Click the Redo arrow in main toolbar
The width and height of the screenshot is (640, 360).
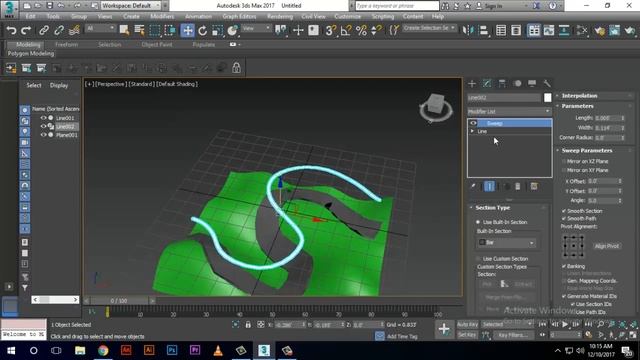click(26, 30)
